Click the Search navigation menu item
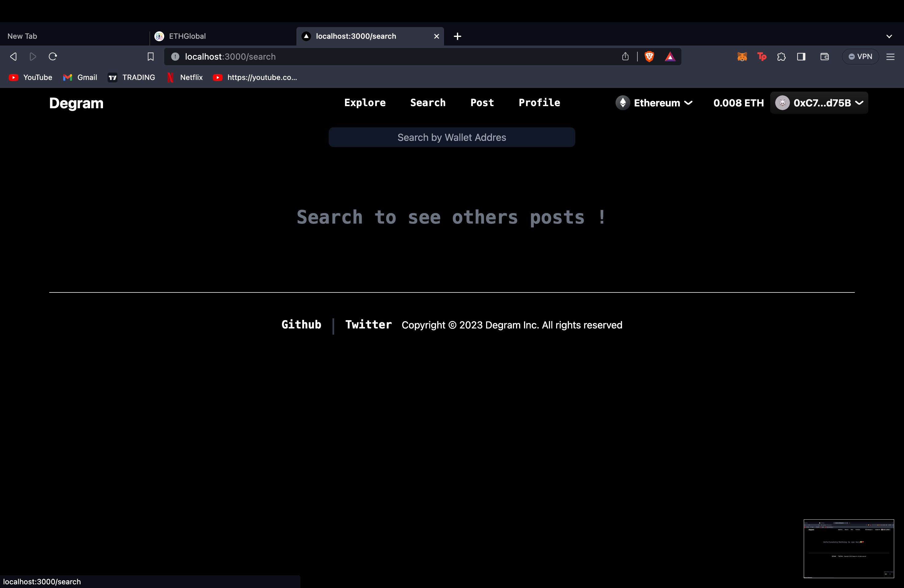This screenshot has width=904, height=588. pos(428,103)
